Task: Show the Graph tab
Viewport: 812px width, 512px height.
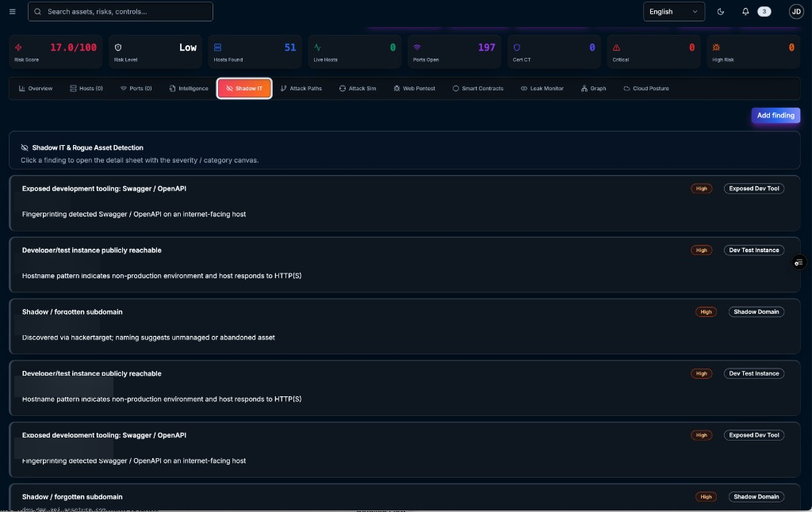Action: click(x=593, y=89)
